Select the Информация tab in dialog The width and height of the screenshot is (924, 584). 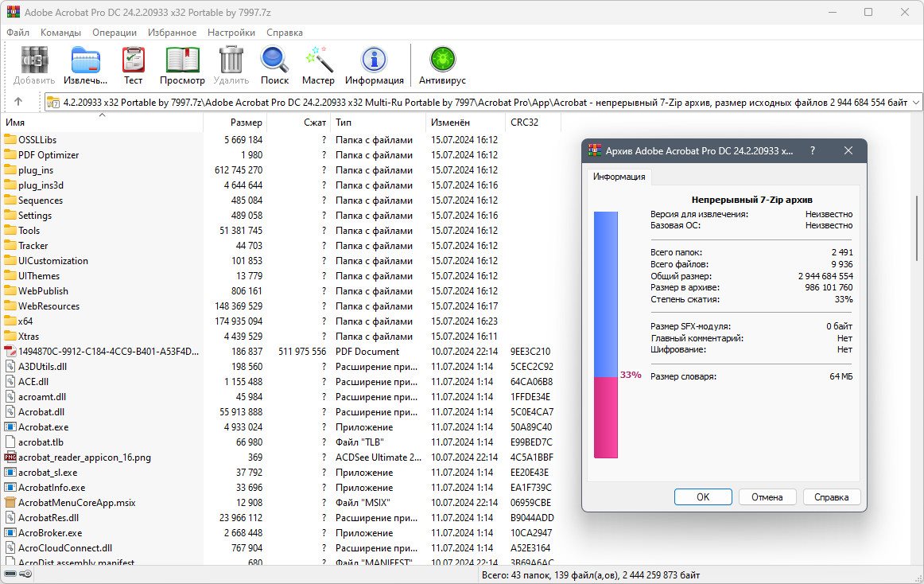619,177
